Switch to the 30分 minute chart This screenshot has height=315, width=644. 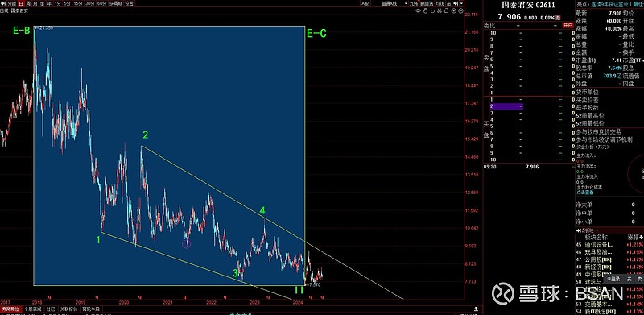[x=89, y=4]
